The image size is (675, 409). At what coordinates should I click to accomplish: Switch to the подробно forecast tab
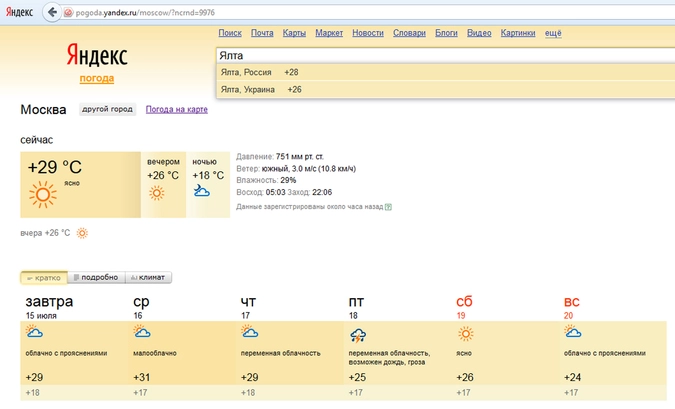pos(95,277)
